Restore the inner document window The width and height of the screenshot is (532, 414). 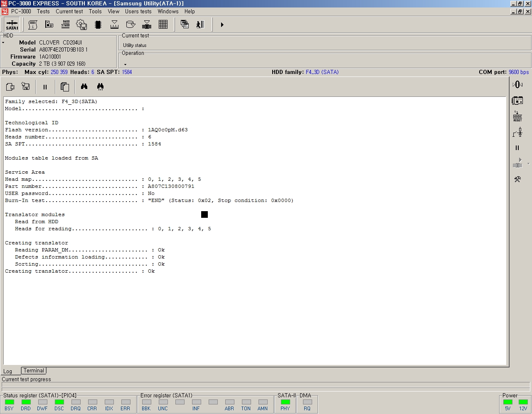tap(520, 12)
